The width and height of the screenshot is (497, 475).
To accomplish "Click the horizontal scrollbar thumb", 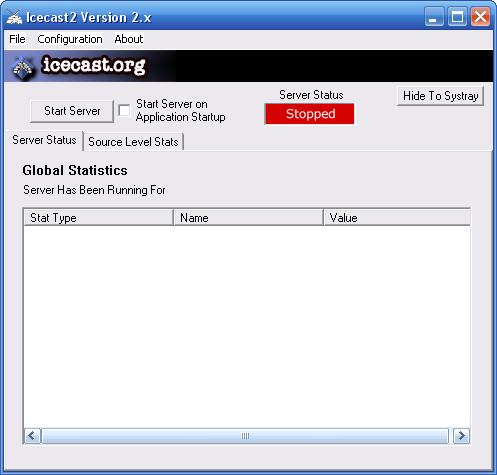I will tap(245, 436).
